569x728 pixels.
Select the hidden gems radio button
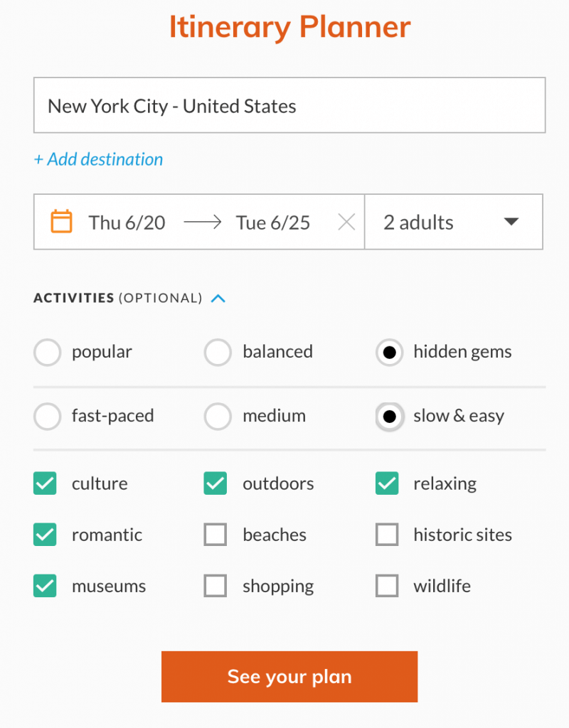tap(389, 353)
